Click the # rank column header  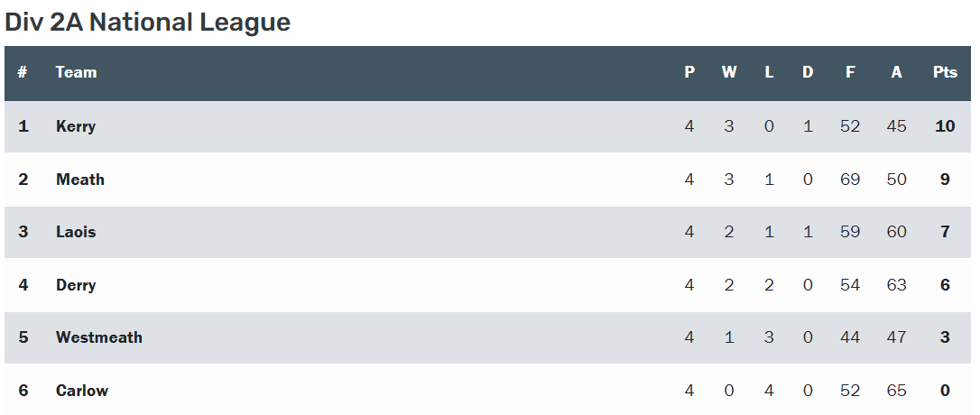(x=23, y=72)
